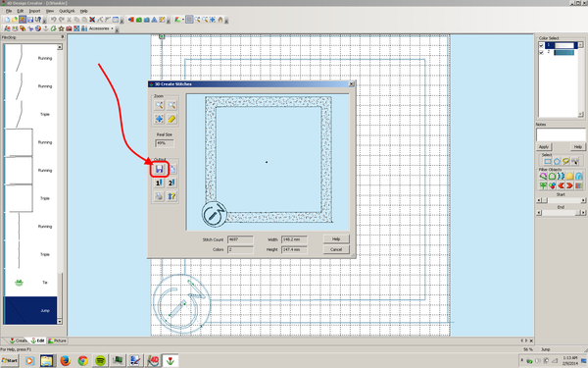Image resolution: width=588 pixels, height=368 pixels.
Task: Click the star icon in second toolbar
Action: point(61,28)
